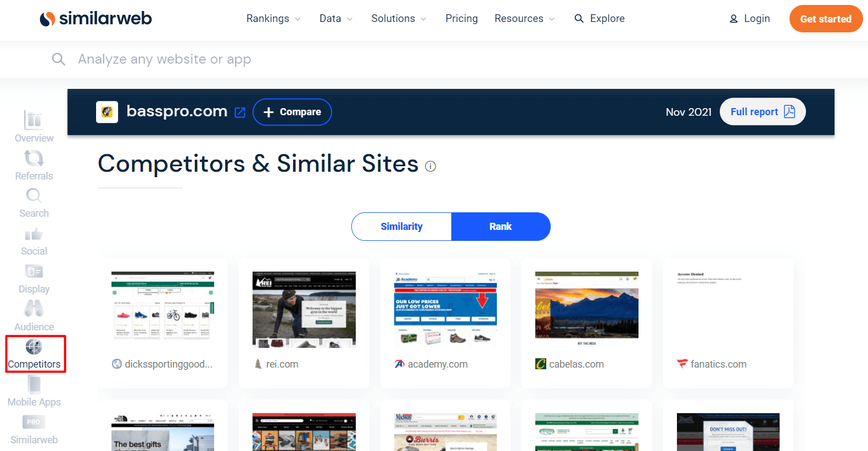Open basspro.com external link icon

(x=240, y=112)
